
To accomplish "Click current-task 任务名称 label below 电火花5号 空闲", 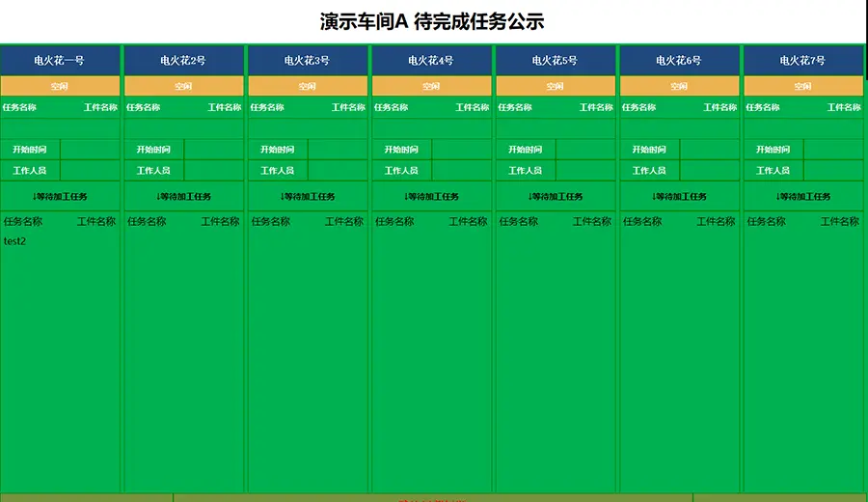I will point(515,107).
